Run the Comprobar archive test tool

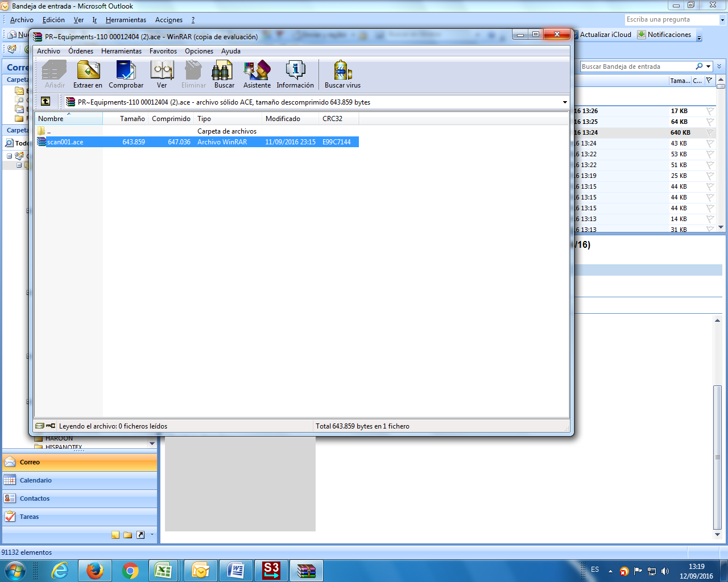tap(126, 74)
